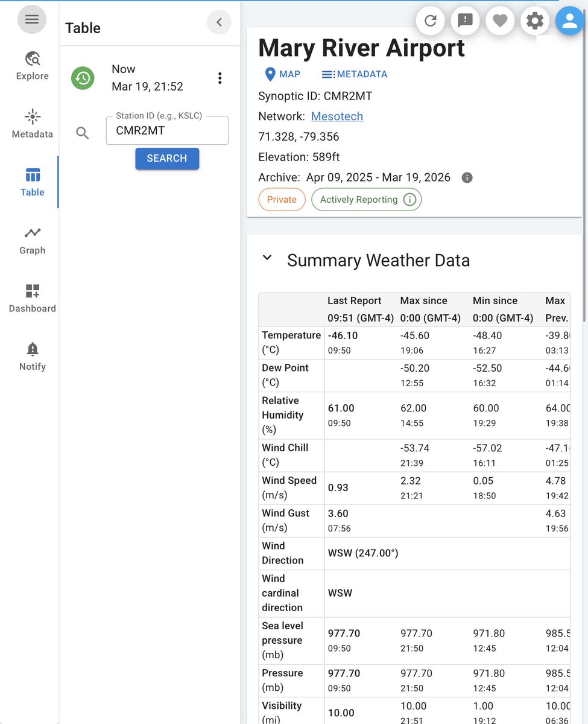The height and width of the screenshot is (724, 588).
Task: Collapse the Table panel with chevron
Action: point(219,22)
